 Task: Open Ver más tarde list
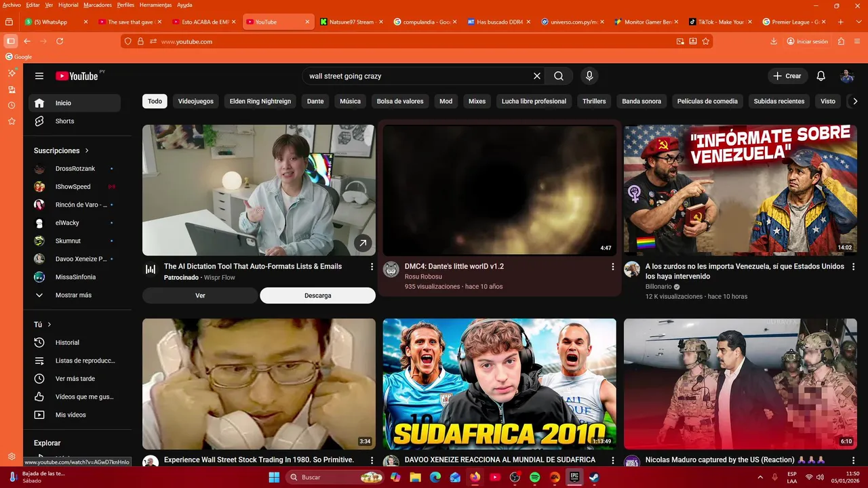point(75,379)
